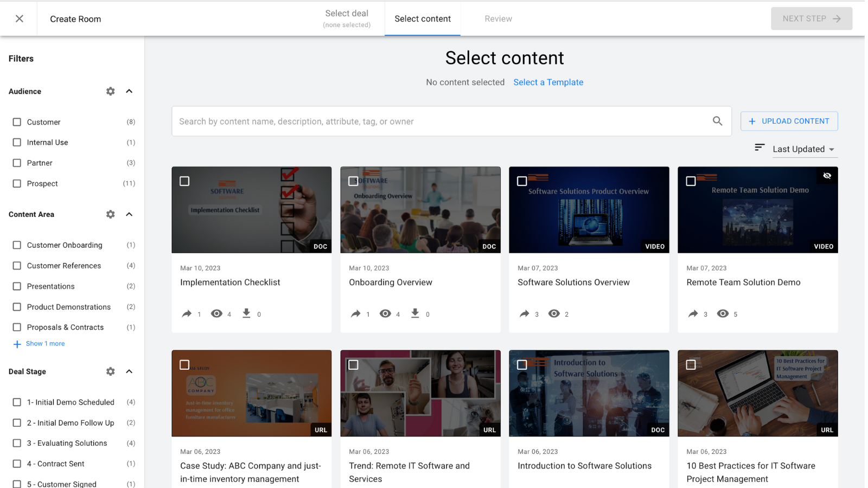Open the Last Updated sort dropdown
The height and width of the screenshot is (488, 868).
(804, 149)
